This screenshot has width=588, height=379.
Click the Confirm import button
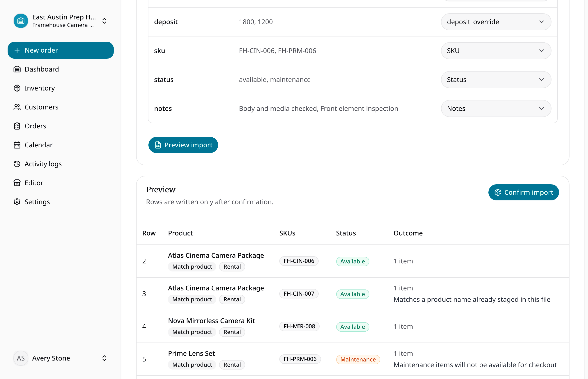(524, 192)
